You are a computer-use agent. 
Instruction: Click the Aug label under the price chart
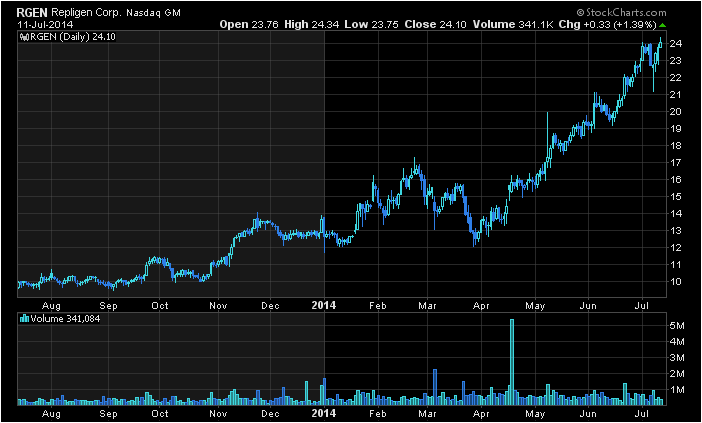tap(52, 306)
